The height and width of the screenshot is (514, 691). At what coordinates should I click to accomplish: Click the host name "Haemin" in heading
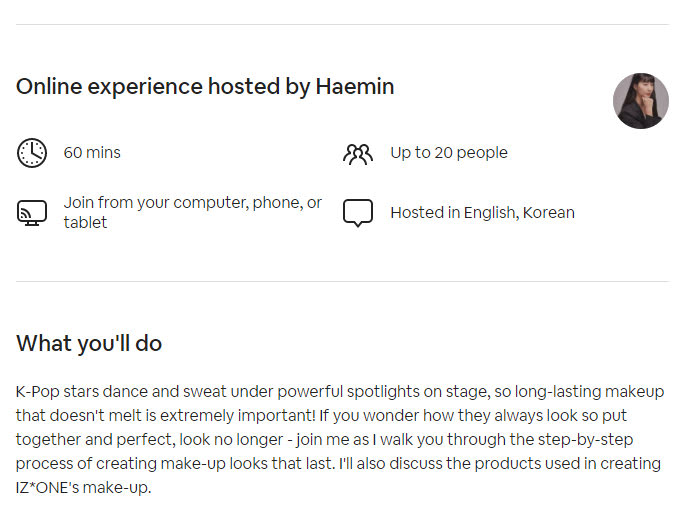click(x=355, y=87)
